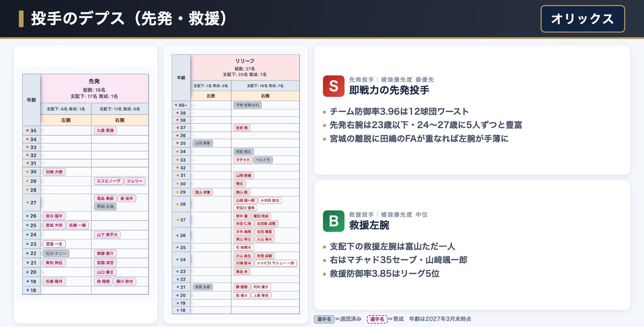Open the リリーフ relief pitcher depth chart
Screen dimensions: 644x327
pyautogui.click(x=236, y=184)
